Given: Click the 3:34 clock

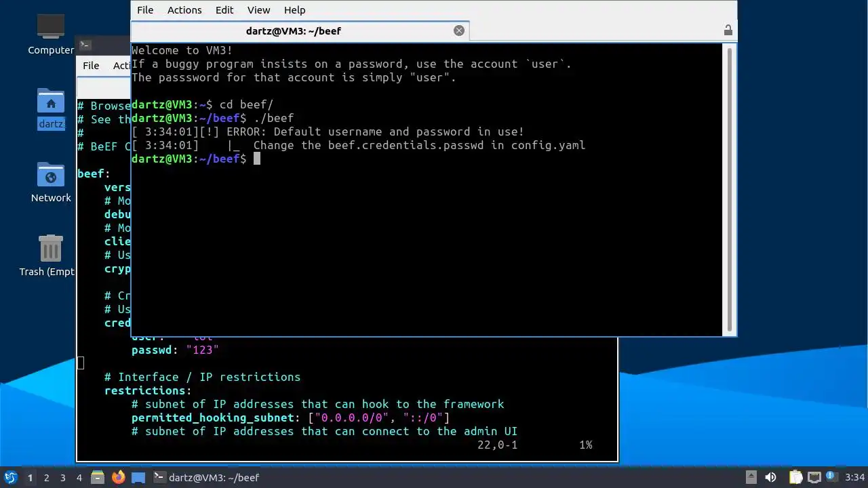Looking at the screenshot, I should [854, 477].
